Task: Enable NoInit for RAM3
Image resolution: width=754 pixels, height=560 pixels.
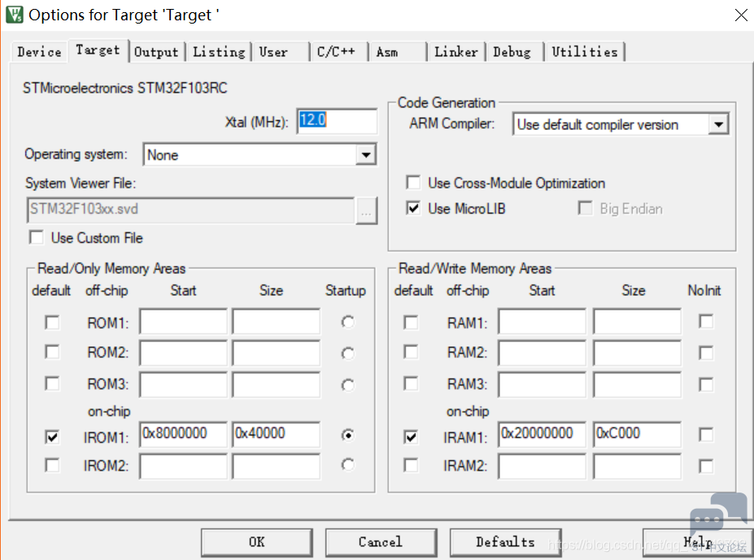Action: (706, 384)
